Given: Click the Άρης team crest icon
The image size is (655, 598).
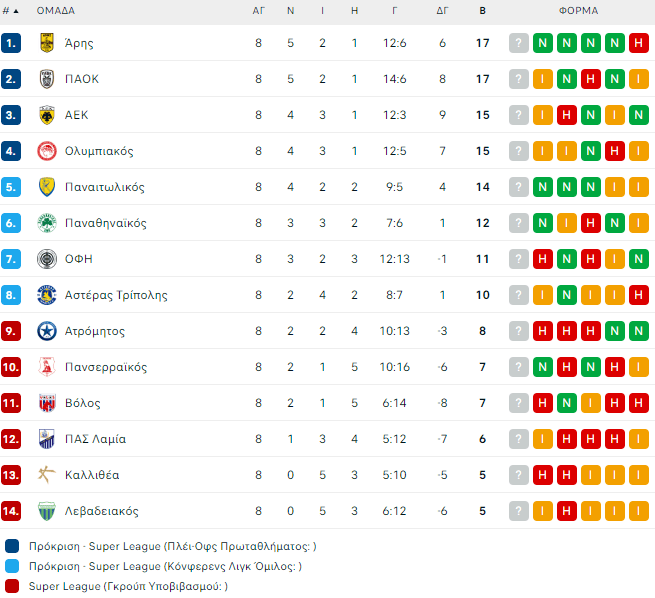Looking at the screenshot, I should (x=45, y=43).
